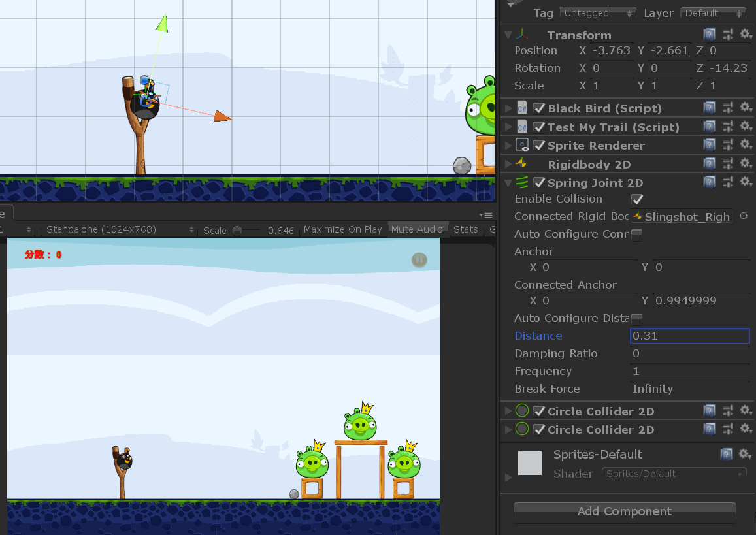Image resolution: width=756 pixels, height=535 pixels.
Task: Expand the Sprite Renderer component
Action: 508,146
